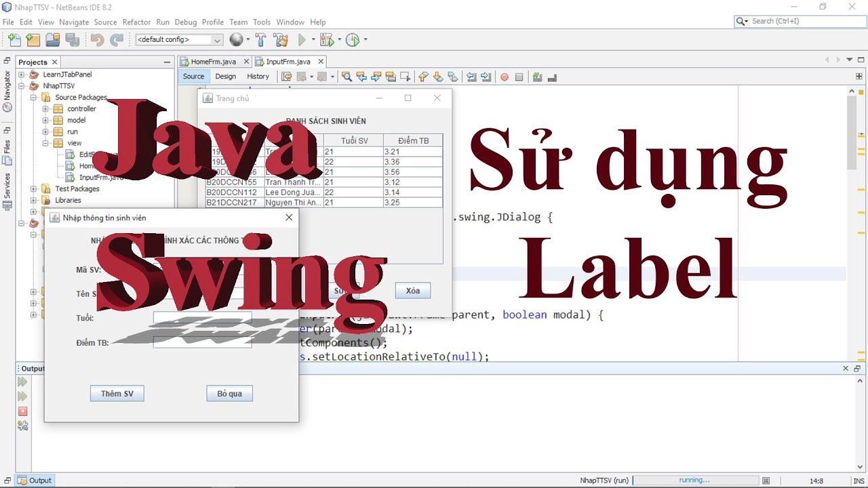Image resolution: width=868 pixels, height=488 pixels.
Task: Click the Previous Bookmark icon
Action: point(424,77)
